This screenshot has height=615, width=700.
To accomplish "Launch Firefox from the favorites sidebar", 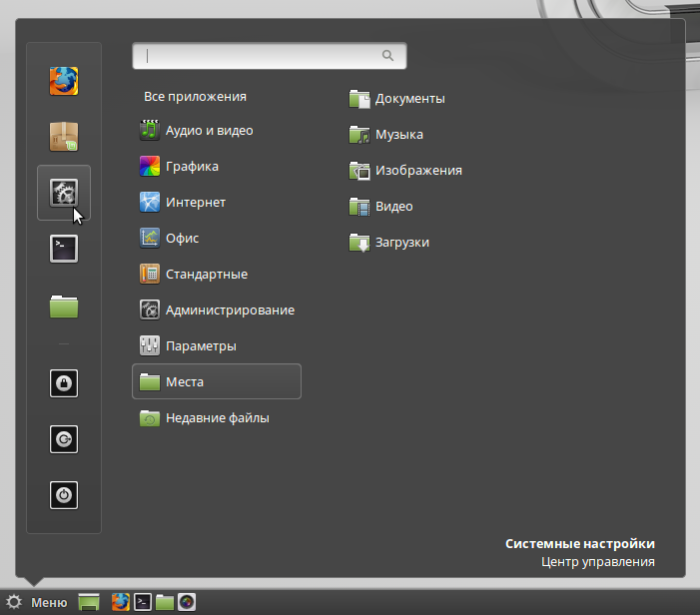I will pyautogui.click(x=64, y=81).
